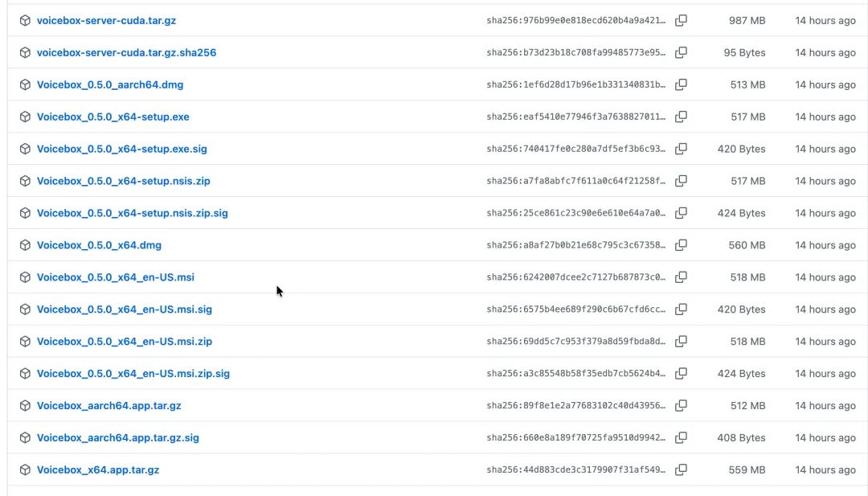Copy SHA256 hash for Voicebox_0.5.0_aarch64.dmg
Screen dimensions: 868x496
click(x=681, y=84)
